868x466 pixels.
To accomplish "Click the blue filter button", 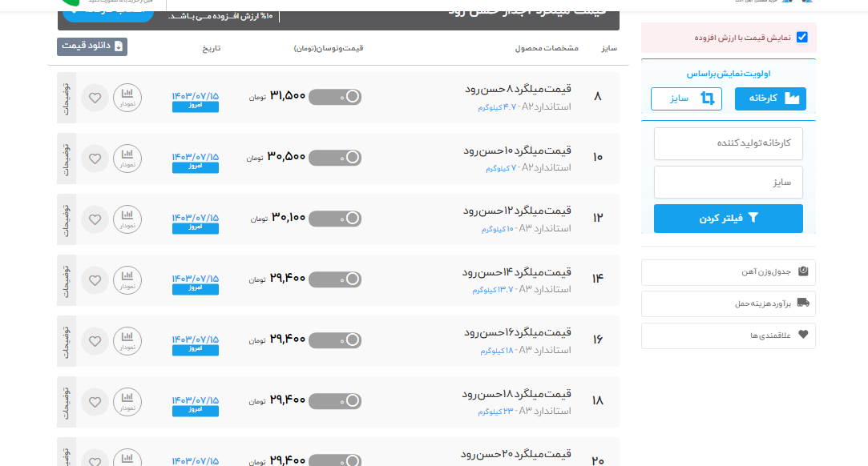I will click(x=728, y=219).
